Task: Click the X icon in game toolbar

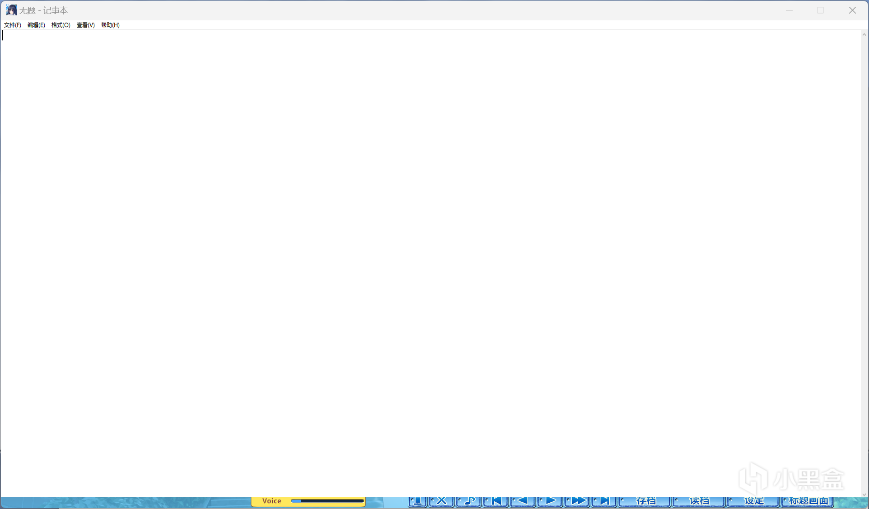Action: (441, 501)
